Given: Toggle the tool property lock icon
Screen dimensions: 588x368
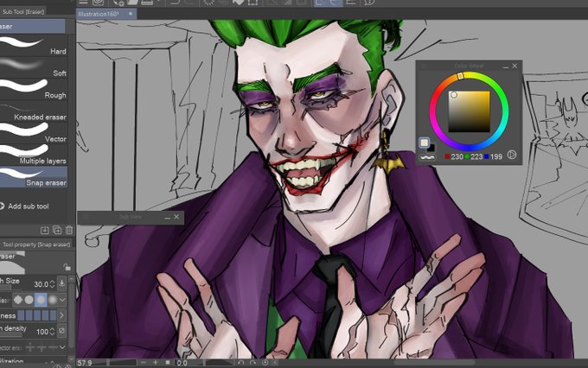Looking at the screenshot, I should tap(67, 267).
